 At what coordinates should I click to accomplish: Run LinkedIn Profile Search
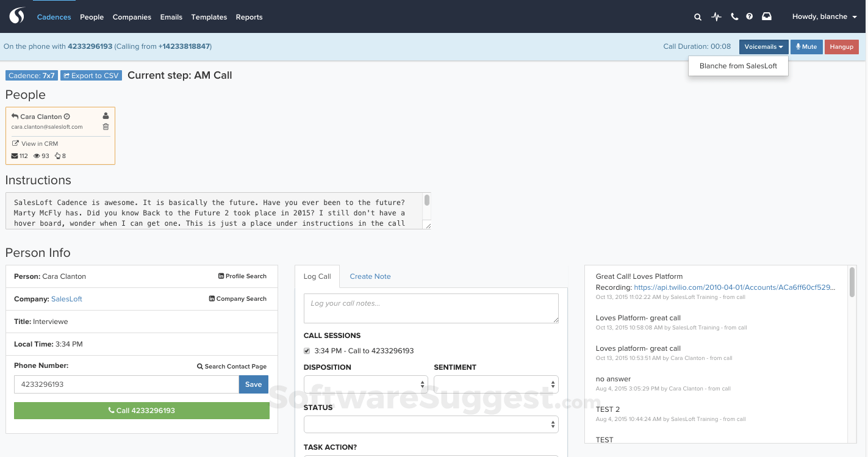tap(242, 276)
